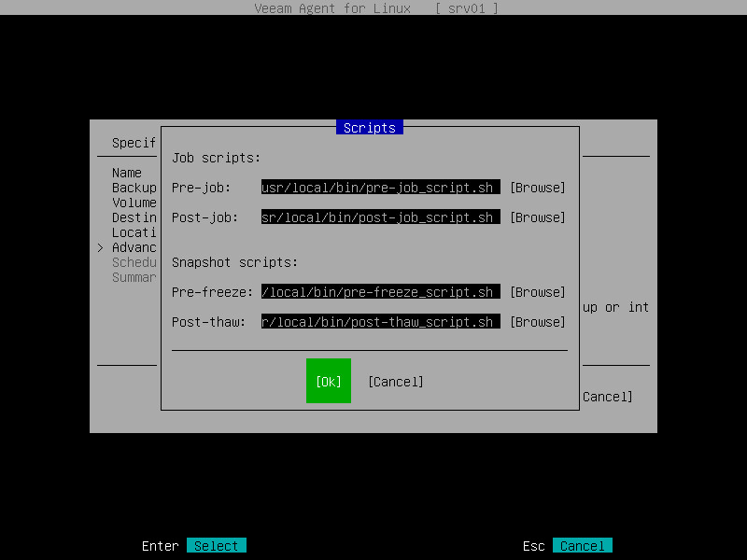Image resolution: width=747 pixels, height=560 pixels.
Task: Click Cancel in the Scripts dialog
Action: tap(395, 382)
